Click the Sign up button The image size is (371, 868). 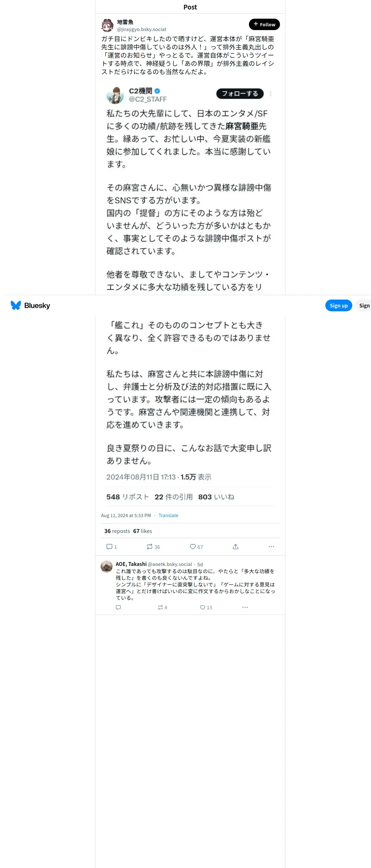pyautogui.click(x=339, y=305)
